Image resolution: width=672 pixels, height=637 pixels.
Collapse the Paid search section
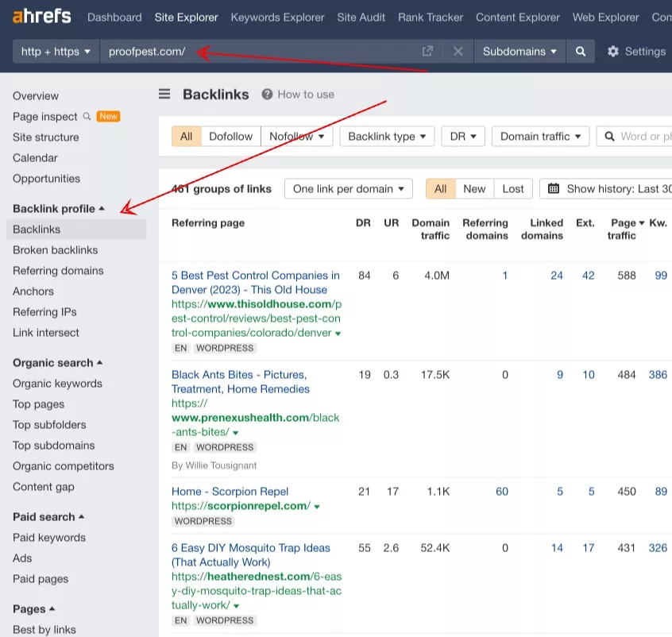(x=48, y=516)
